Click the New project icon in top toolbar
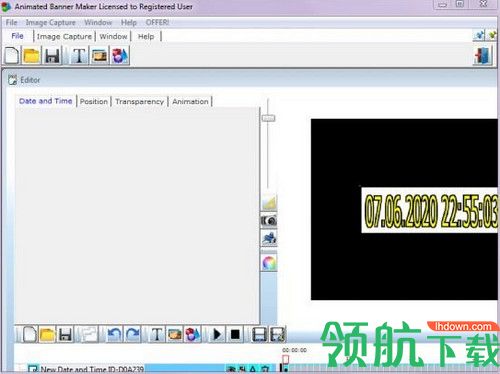This screenshot has width=500, height=374. tap(11, 55)
